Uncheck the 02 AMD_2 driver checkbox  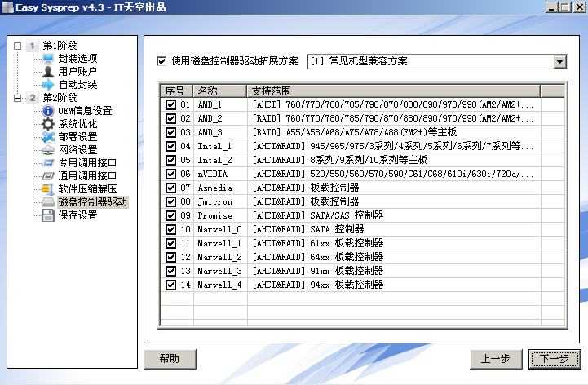click(170, 118)
